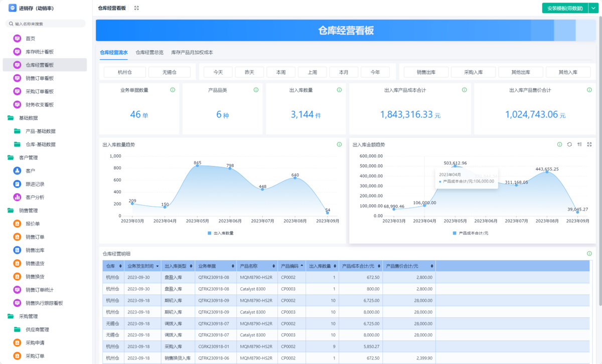
Task: Click info icon on 仓库经营明细 table
Action: pos(589,254)
